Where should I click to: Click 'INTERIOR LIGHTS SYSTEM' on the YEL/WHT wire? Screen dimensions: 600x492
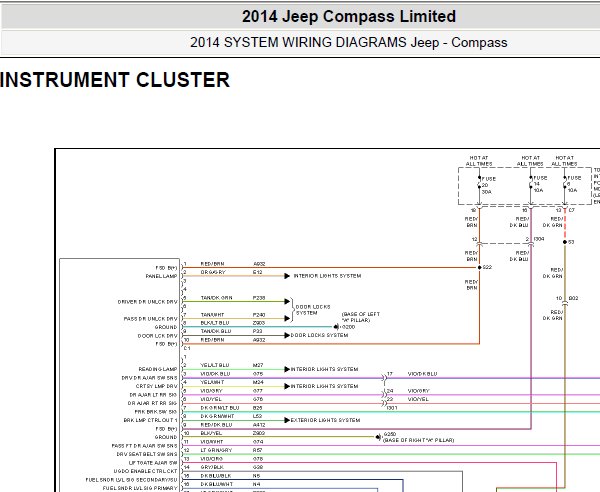(x=324, y=386)
